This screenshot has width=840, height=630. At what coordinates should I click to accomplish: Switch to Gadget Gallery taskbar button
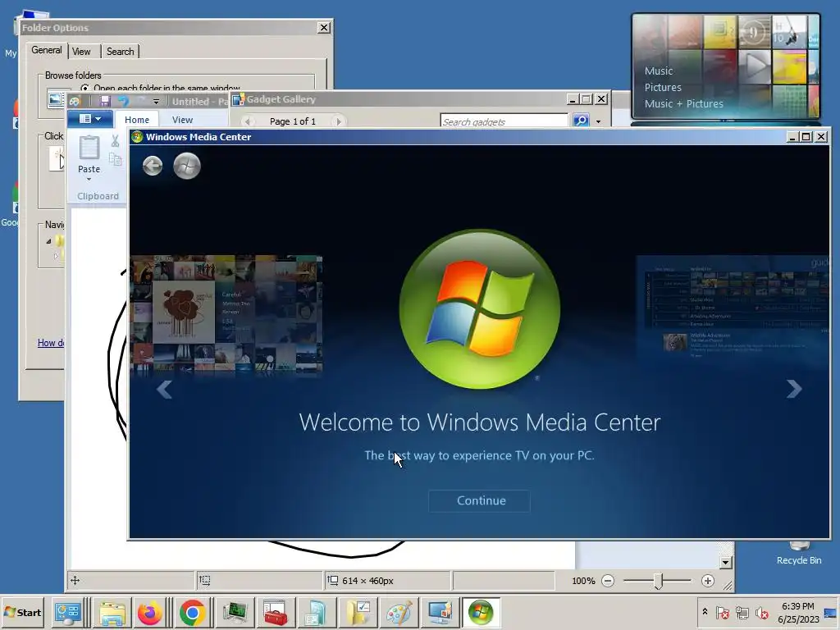click(x=440, y=613)
